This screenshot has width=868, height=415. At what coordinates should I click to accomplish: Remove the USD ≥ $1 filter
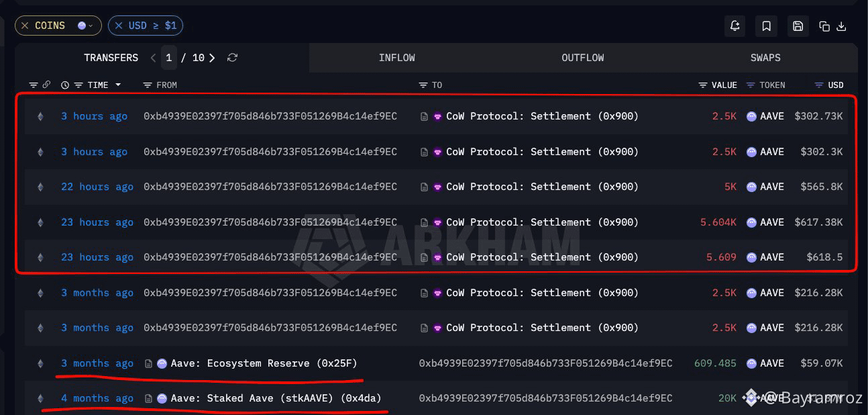pos(119,26)
